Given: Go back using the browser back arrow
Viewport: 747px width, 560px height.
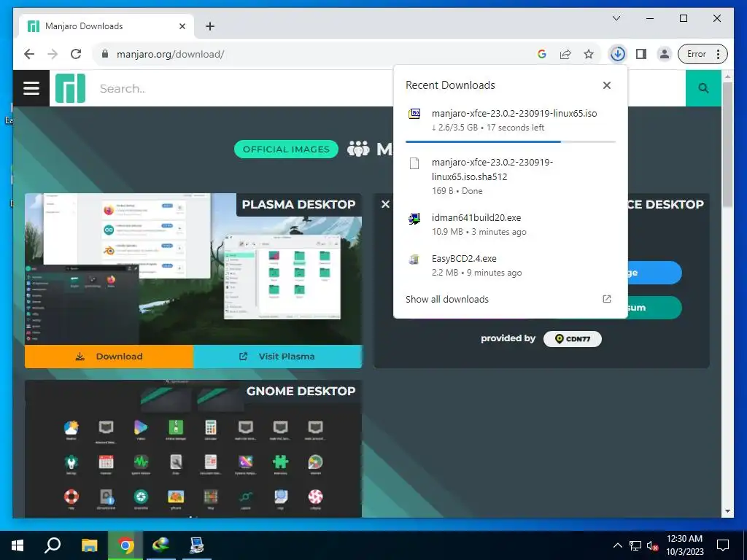Looking at the screenshot, I should [29, 54].
